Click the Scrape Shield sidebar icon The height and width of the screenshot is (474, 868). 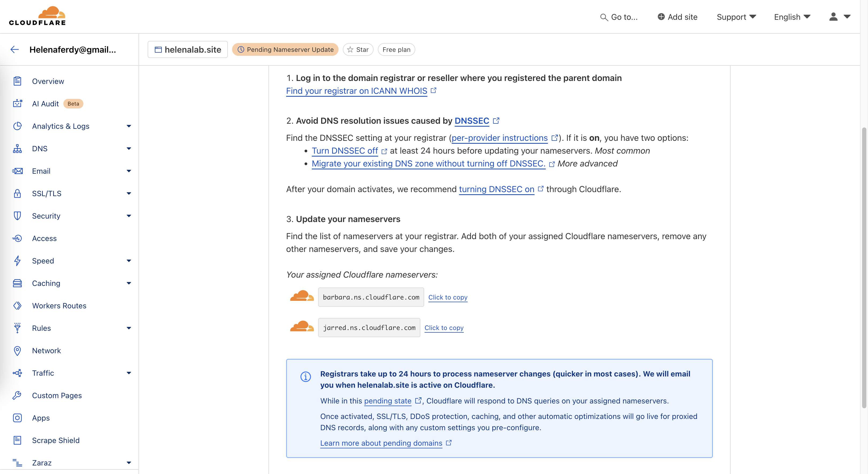tap(17, 440)
